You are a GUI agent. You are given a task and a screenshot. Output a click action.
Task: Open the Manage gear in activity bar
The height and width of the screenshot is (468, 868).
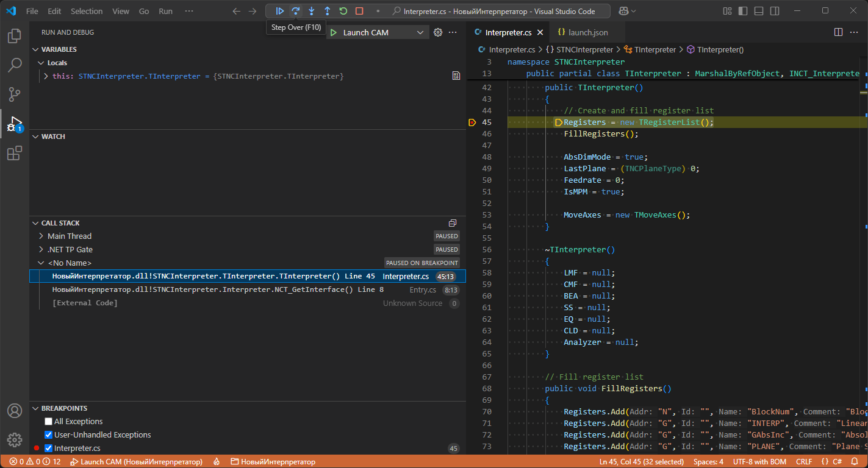pyautogui.click(x=15, y=440)
